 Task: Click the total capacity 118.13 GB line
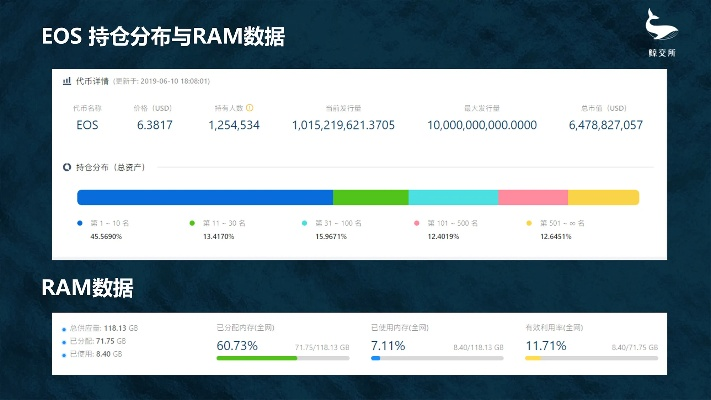104,328
